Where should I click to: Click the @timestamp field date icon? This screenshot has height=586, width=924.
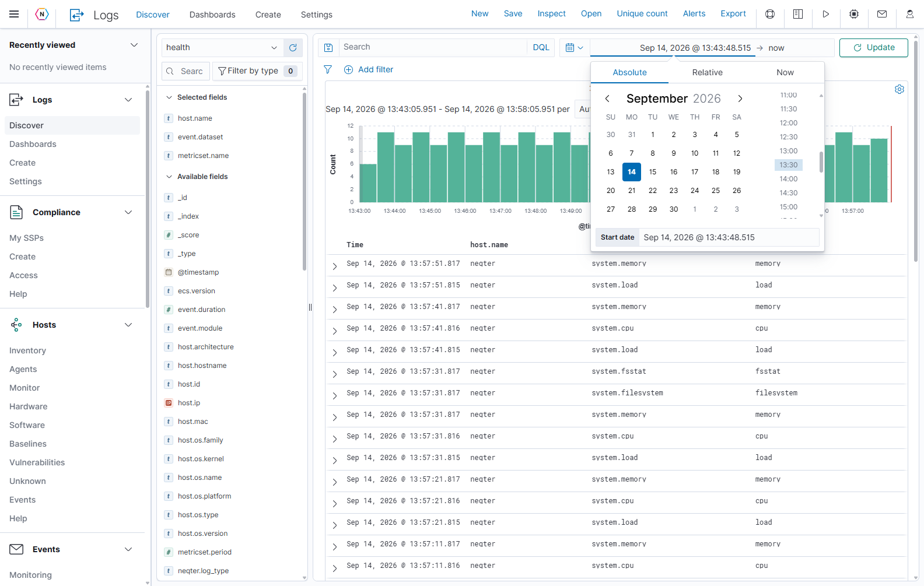coord(169,272)
